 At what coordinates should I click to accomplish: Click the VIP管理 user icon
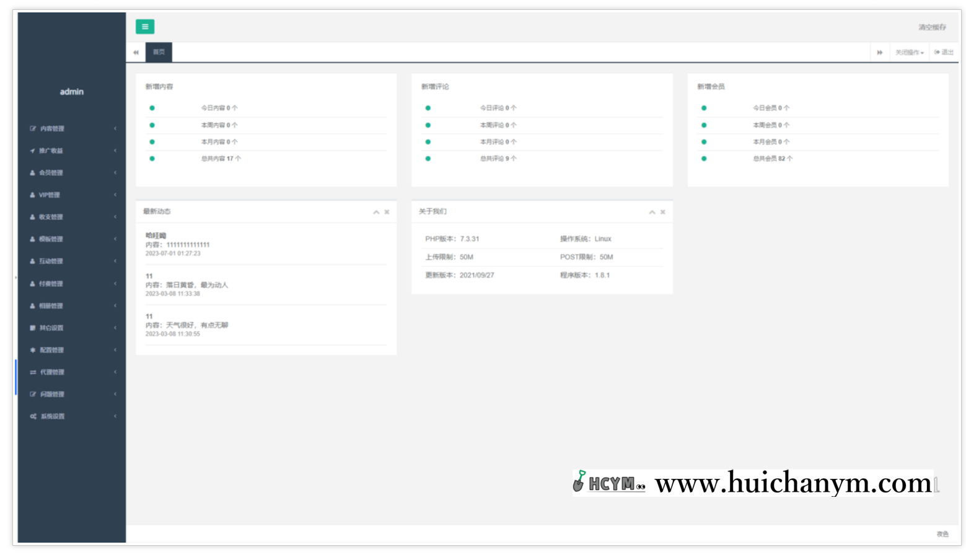pyautogui.click(x=33, y=195)
